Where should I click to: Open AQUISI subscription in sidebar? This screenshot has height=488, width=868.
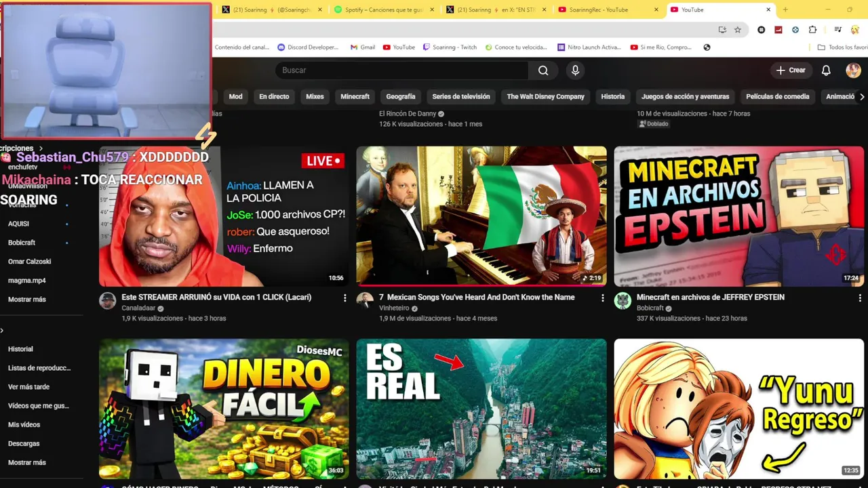click(18, 224)
